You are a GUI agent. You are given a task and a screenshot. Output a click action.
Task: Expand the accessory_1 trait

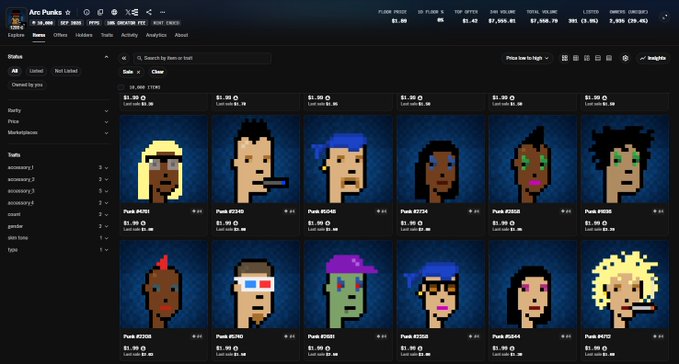click(x=58, y=168)
